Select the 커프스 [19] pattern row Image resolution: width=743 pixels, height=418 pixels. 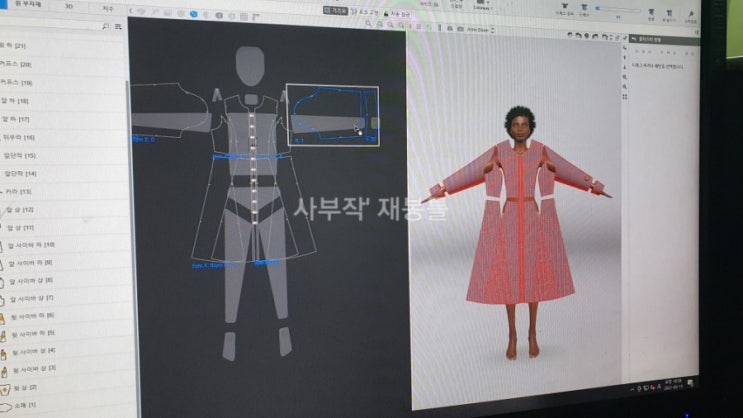(x=62, y=82)
